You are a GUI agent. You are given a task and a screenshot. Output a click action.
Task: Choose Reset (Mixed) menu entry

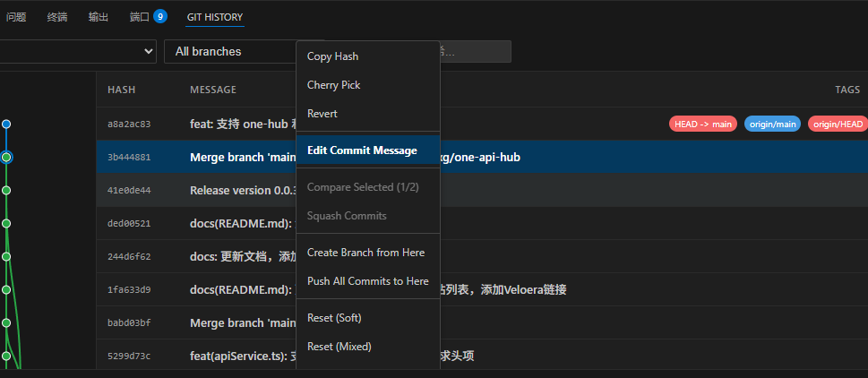point(339,347)
